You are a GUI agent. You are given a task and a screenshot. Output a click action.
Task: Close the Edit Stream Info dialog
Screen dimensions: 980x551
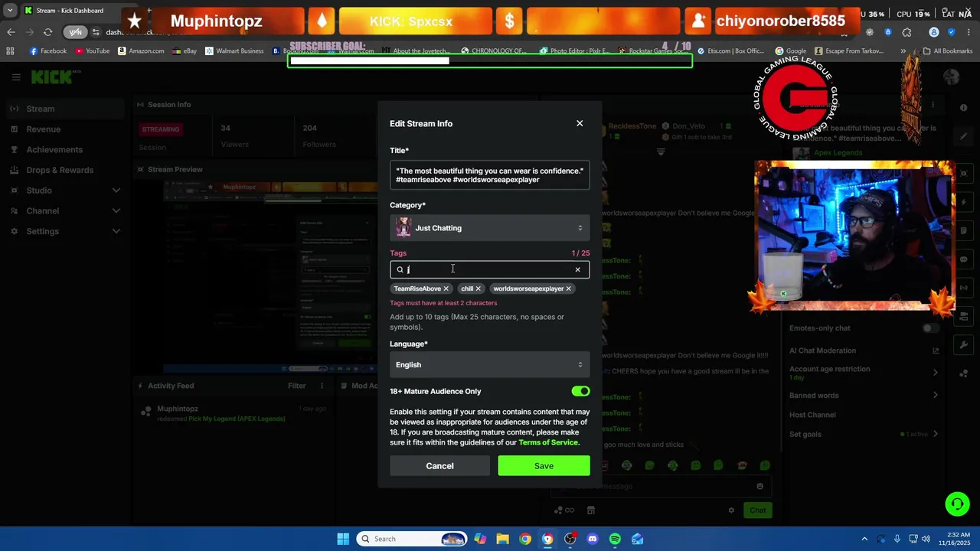pos(580,123)
